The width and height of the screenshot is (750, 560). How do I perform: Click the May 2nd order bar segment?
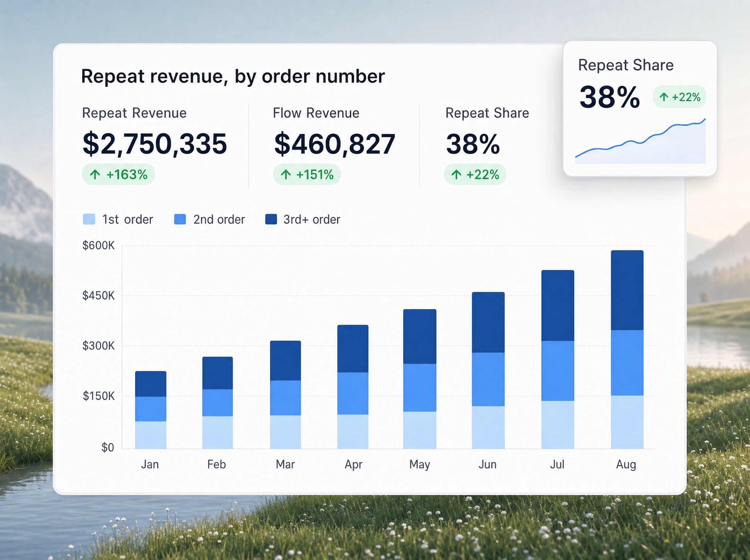pos(420,388)
